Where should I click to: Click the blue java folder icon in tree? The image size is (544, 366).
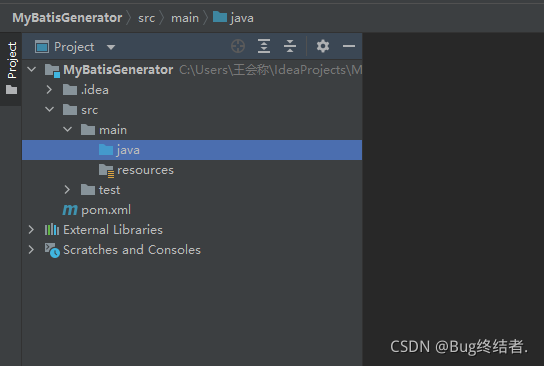[x=106, y=150]
